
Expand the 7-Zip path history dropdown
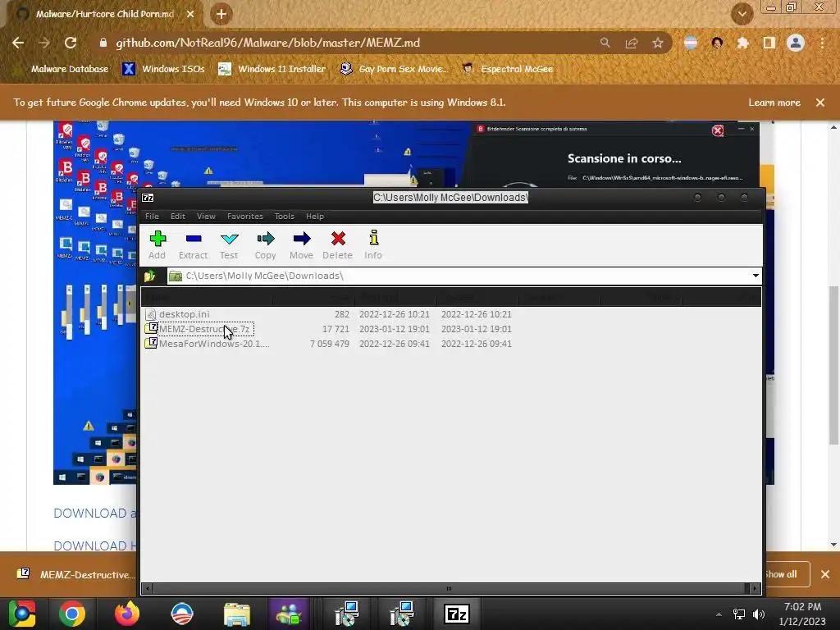pyautogui.click(x=756, y=276)
